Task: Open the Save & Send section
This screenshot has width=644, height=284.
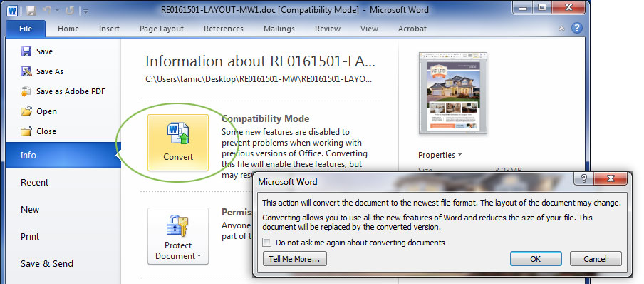Action: point(47,264)
